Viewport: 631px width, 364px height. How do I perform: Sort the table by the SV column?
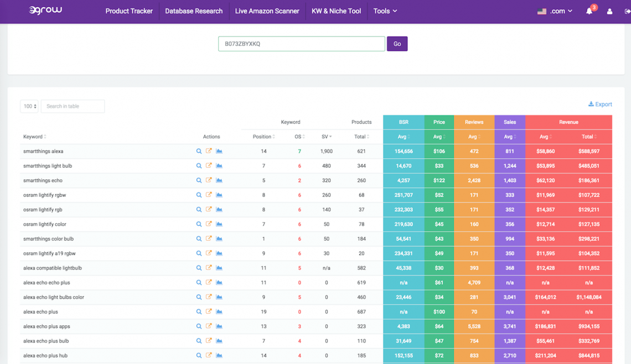click(x=327, y=137)
